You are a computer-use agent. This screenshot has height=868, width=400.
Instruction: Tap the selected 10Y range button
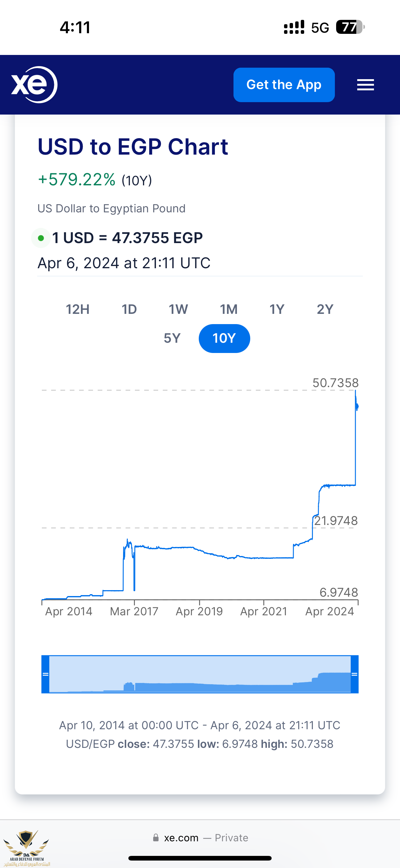(224, 338)
